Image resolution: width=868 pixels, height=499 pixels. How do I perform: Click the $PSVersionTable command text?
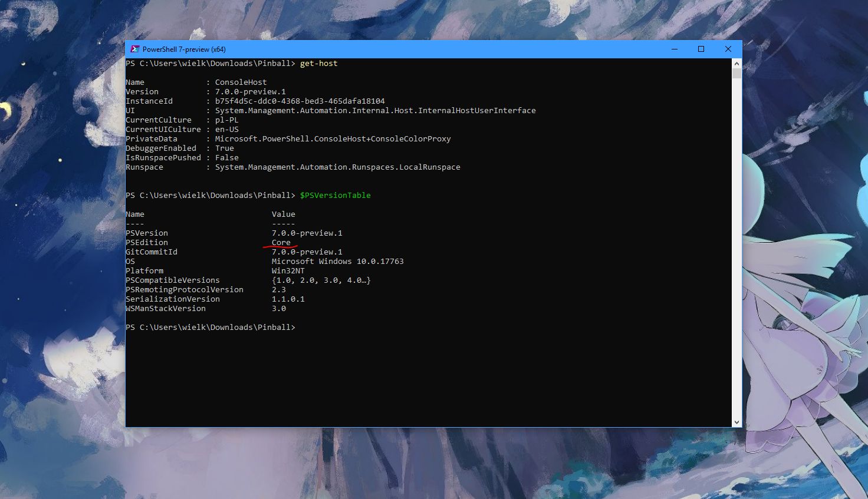[x=335, y=195]
